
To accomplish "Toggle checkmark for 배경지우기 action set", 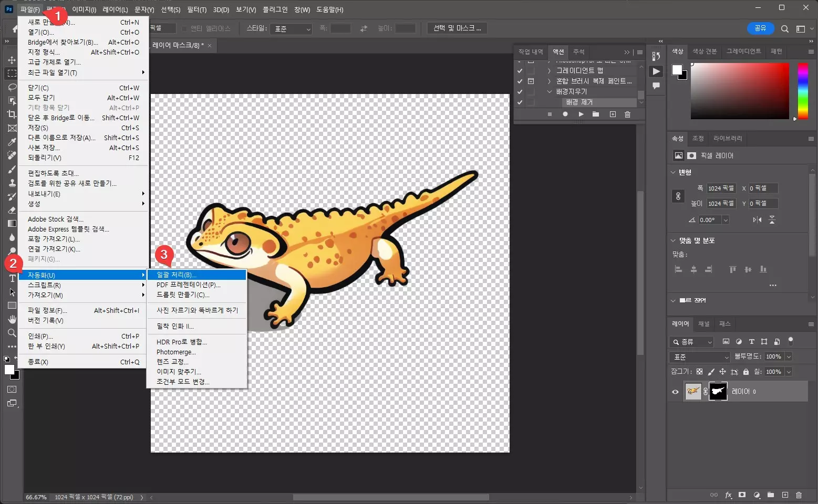I will pos(520,91).
